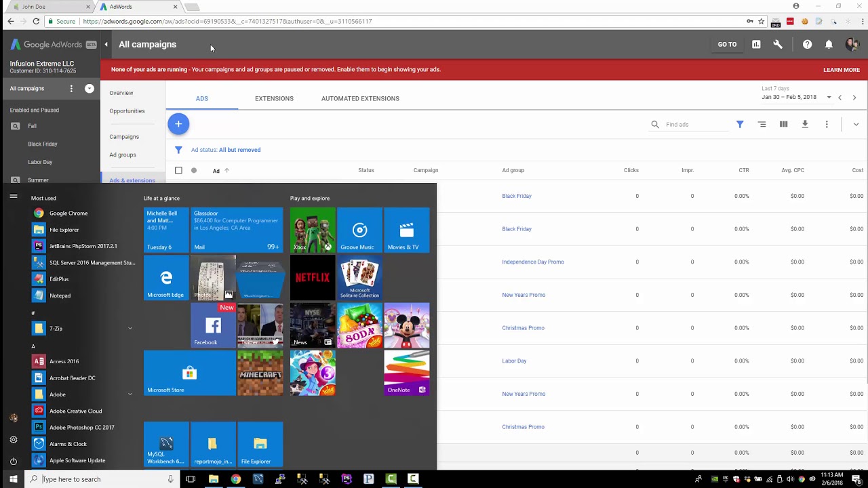
Task: Download the ads table report
Action: pyautogui.click(x=805, y=124)
